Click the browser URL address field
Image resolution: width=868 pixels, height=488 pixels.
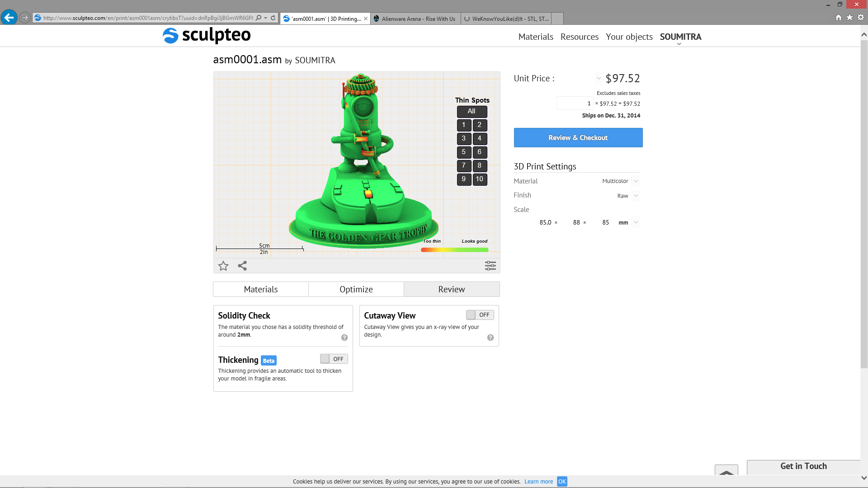(x=148, y=18)
